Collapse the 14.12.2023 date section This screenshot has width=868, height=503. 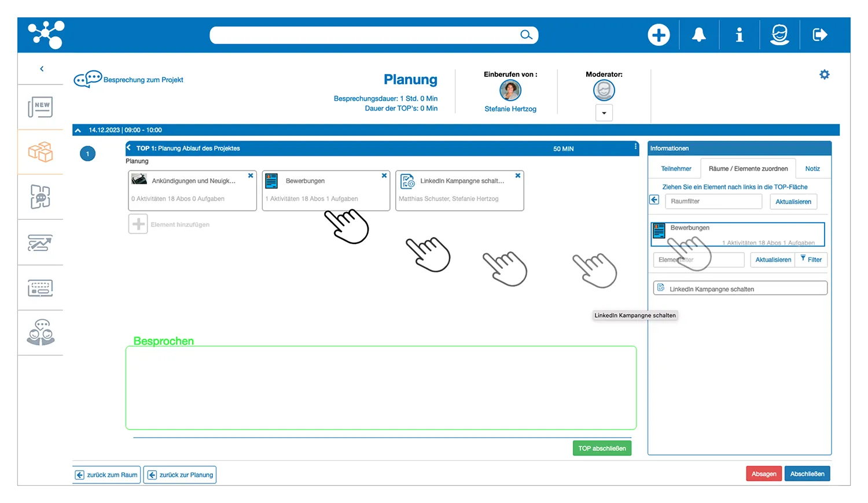pyautogui.click(x=78, y=130)
